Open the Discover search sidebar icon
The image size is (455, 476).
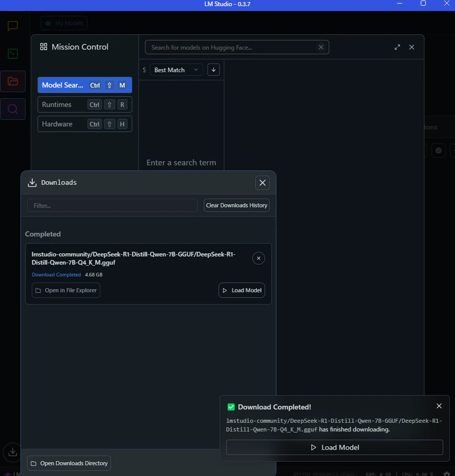pos(13,109)
